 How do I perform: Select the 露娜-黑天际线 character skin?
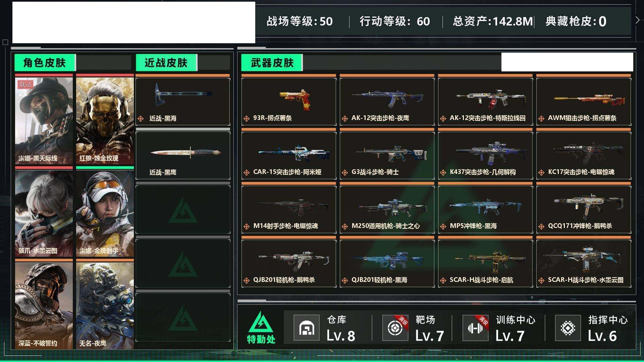point(44,121)
